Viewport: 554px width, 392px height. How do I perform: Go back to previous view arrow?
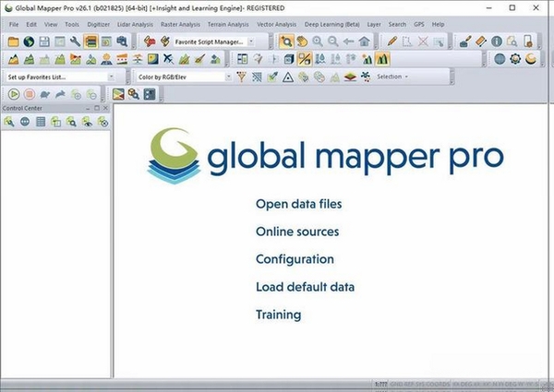click(x=348, y=42)
